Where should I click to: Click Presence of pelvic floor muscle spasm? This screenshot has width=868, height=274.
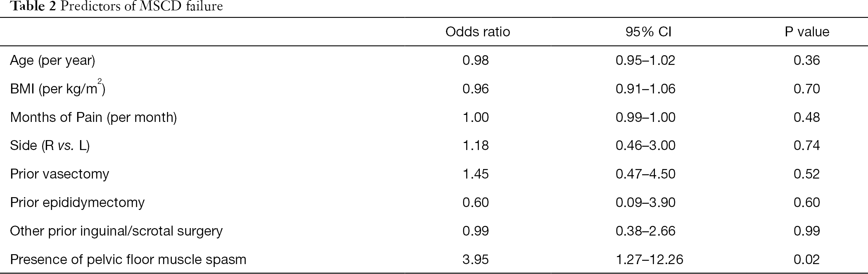[x=128, y=260]
